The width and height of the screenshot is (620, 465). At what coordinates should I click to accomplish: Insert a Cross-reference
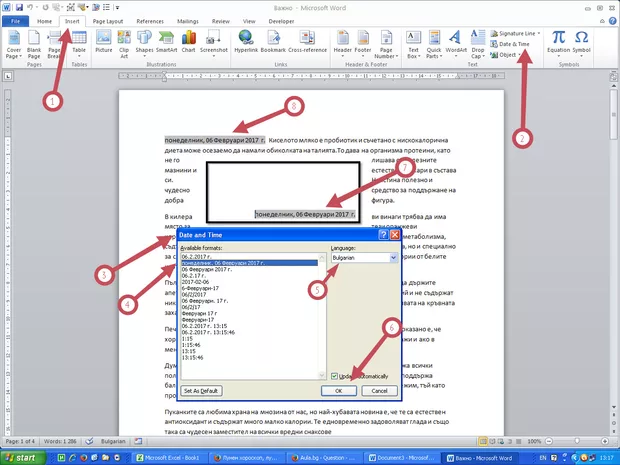point(307,42)
